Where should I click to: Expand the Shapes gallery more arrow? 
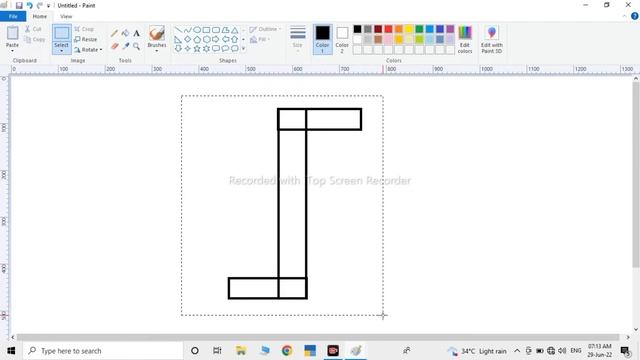click(x=244, y=49)
